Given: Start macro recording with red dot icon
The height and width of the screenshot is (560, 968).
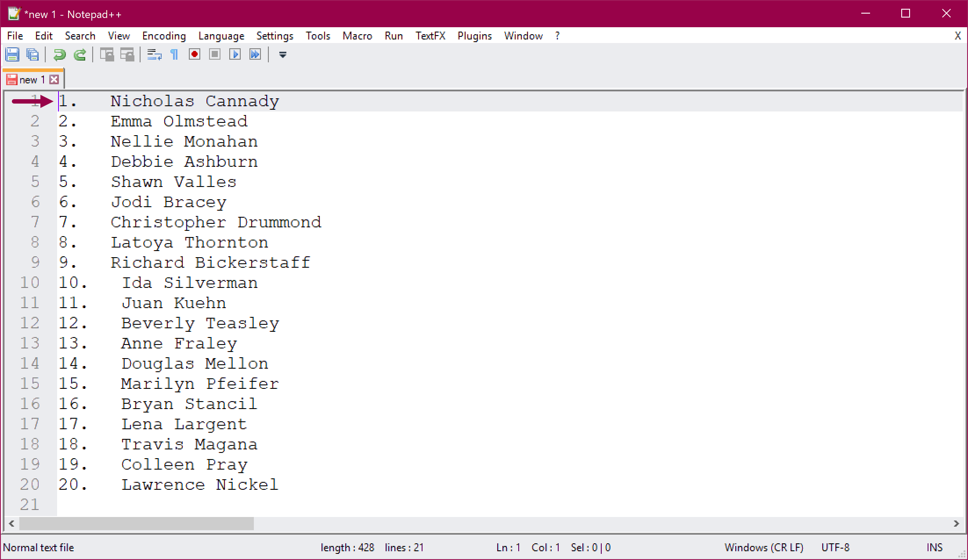Looking at the screenshot, I should 194,54.
